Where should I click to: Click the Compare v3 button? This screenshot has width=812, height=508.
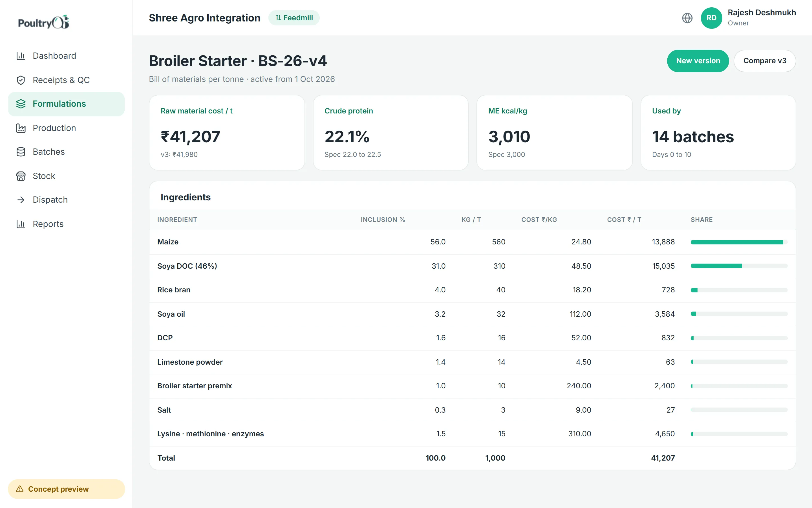(x=765, y=61)
